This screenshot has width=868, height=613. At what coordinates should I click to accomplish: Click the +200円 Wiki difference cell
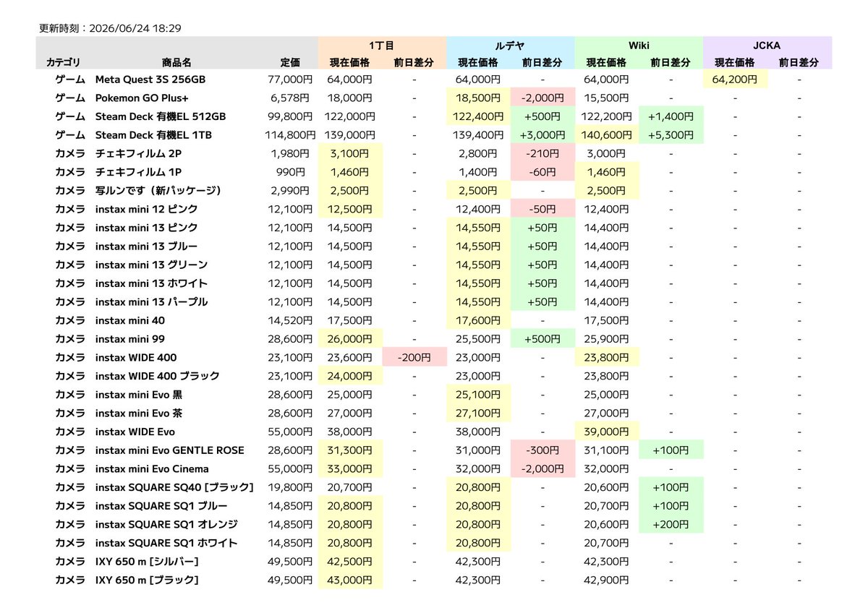(671, 524)
